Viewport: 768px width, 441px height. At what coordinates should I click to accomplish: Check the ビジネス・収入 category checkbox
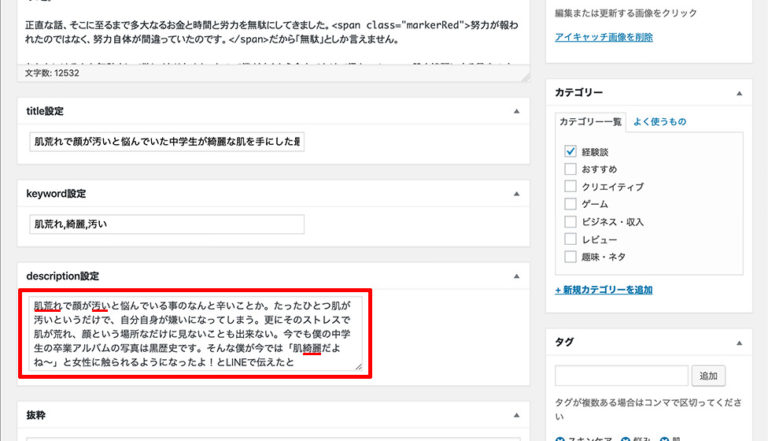point(570,221)
